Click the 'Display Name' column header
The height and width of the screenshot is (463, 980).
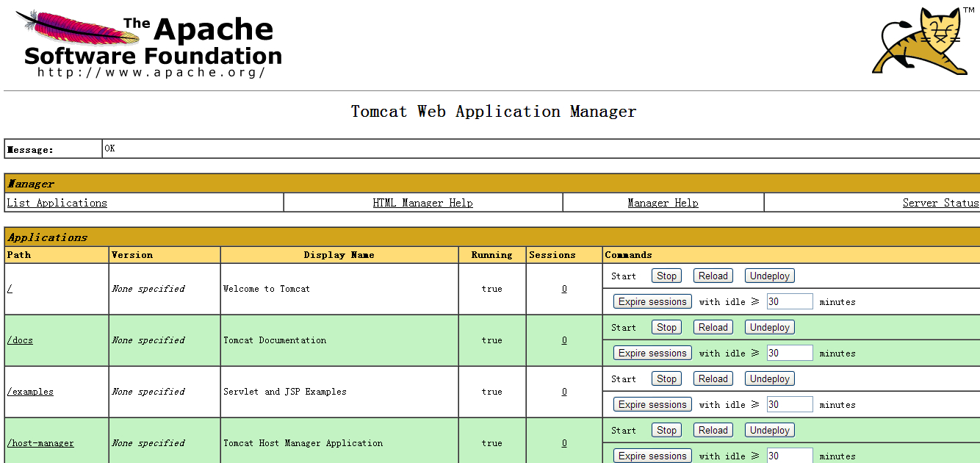(339, 255)
